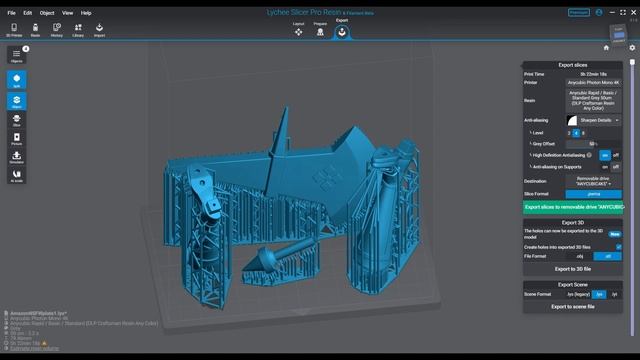Open the View menu

(67, 13)
